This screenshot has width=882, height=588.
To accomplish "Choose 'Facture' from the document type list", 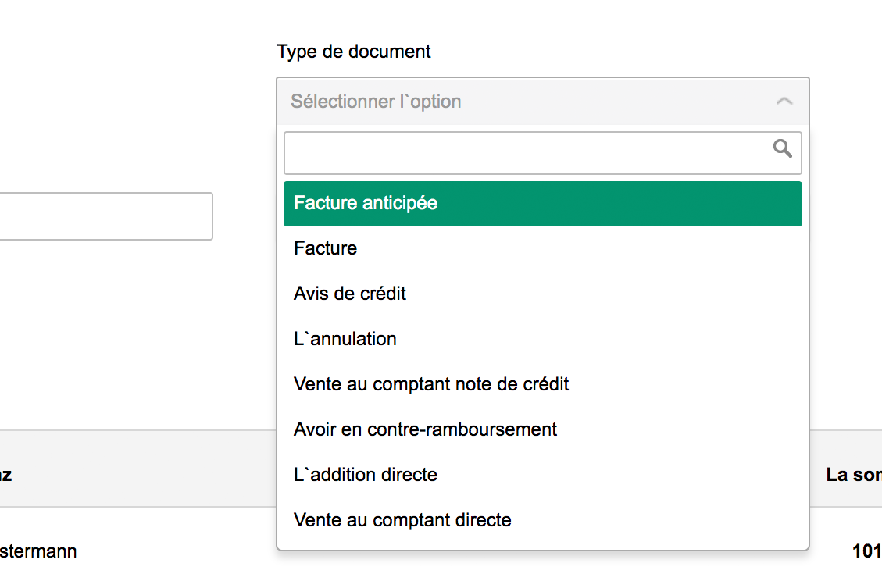I will tap(326, 248).
